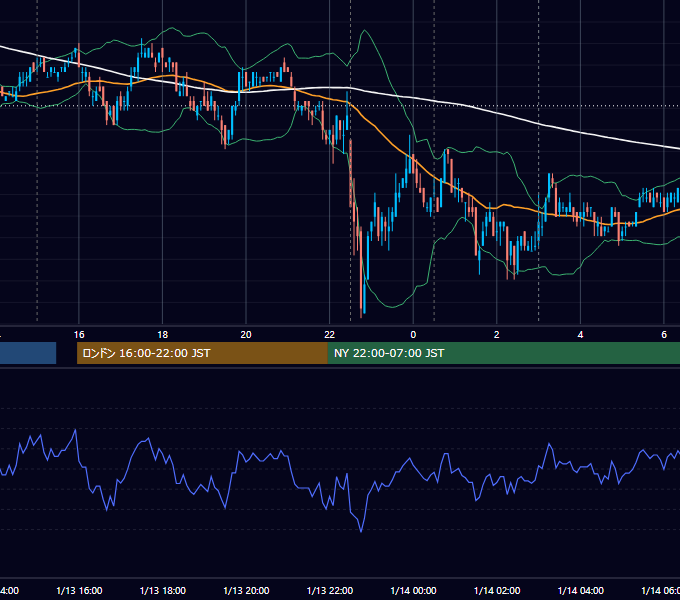The width and height of the screenshot is (680, 600).
Task: Click the ロンドン 16:00-22:00 JST session bar
Action: point(202,353)
